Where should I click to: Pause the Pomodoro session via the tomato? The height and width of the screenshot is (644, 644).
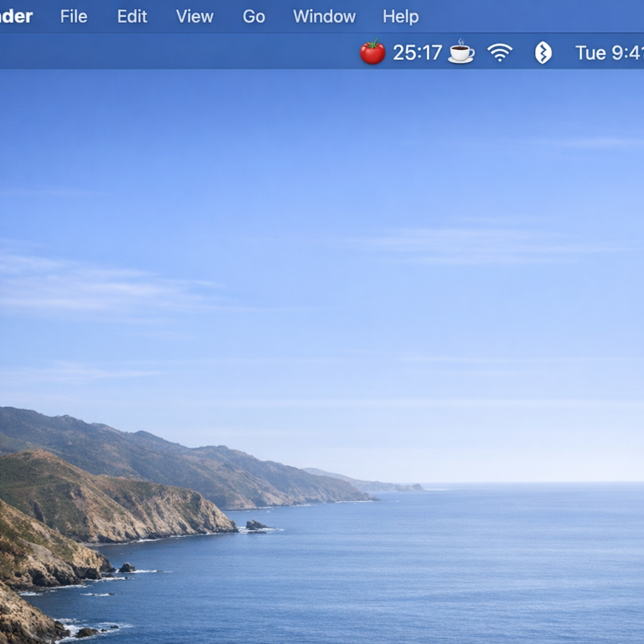(x=373, y=53)
